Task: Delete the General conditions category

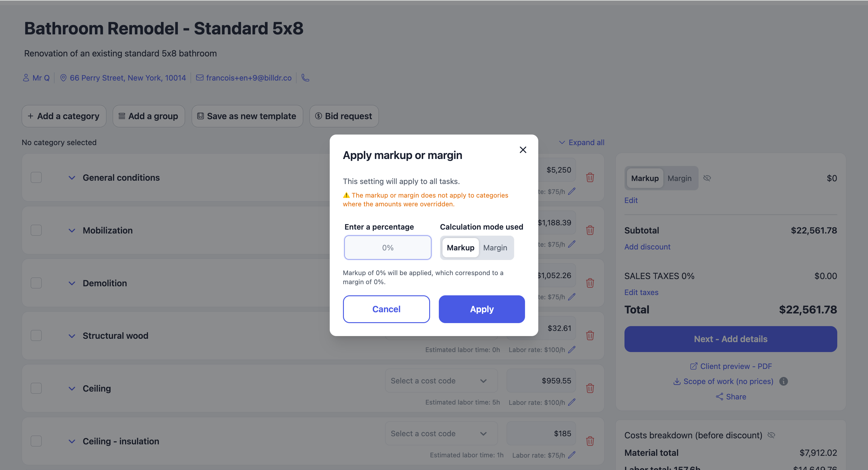Action: pyautogui.click(x=590, y=177)
